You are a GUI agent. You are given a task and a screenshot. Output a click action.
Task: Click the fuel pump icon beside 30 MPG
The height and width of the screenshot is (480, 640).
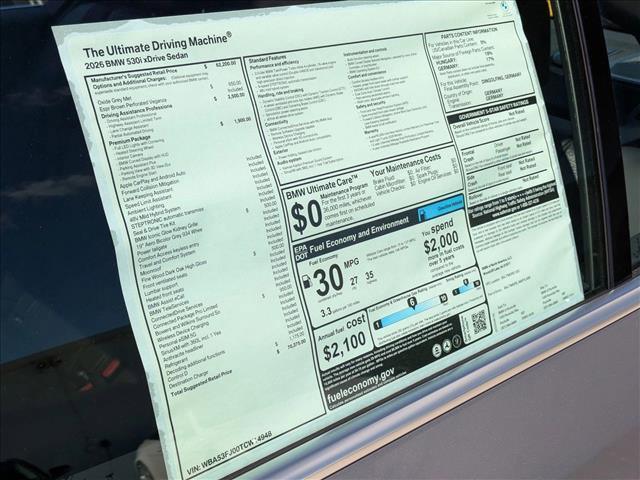[306, 282]
